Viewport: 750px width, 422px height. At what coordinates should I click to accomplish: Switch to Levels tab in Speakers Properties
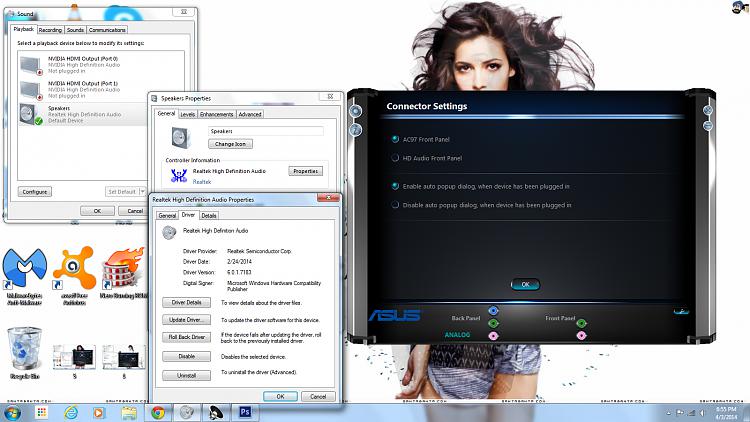(x=188, y=114)
